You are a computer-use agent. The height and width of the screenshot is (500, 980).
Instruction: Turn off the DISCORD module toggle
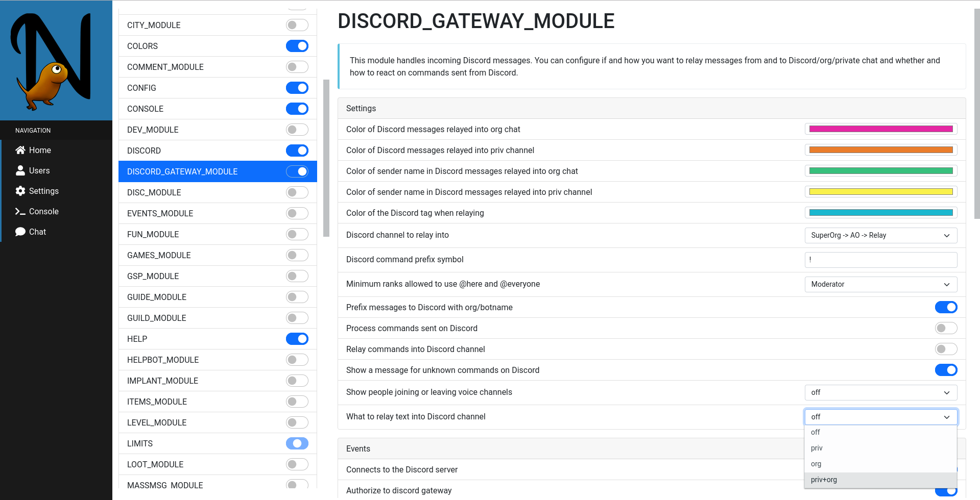[x=297, y=151]
